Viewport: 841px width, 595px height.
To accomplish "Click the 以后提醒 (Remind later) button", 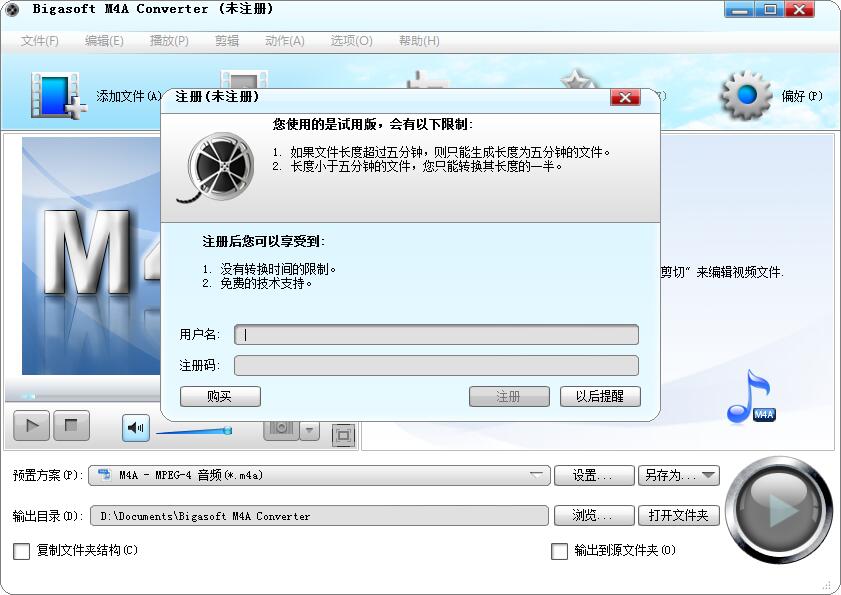I will pyautogui.click(x=600, y=396).
